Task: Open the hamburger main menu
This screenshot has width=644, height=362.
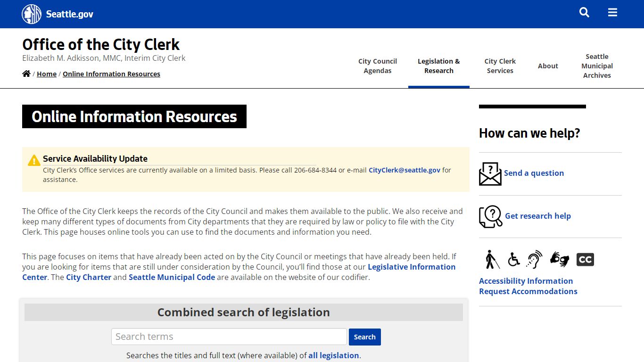Action: click(x=612, y=13)
